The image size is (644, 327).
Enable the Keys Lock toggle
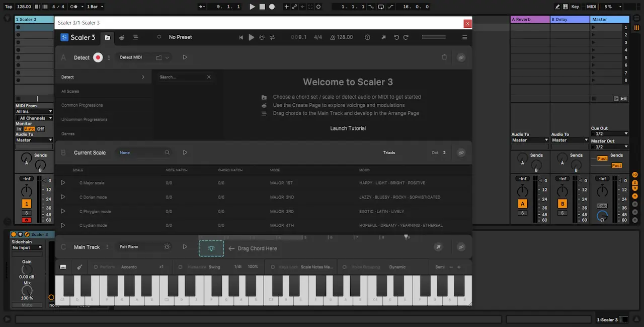273,267
